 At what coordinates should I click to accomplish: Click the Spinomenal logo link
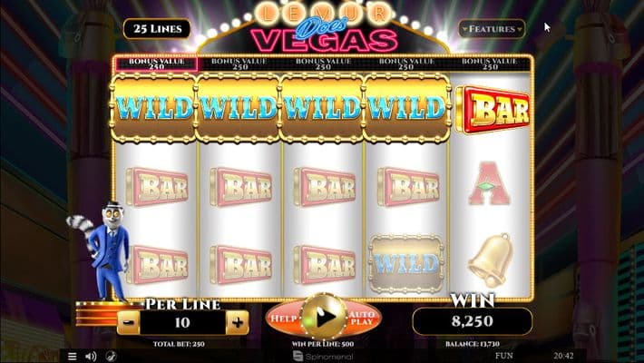coord(323,357)
